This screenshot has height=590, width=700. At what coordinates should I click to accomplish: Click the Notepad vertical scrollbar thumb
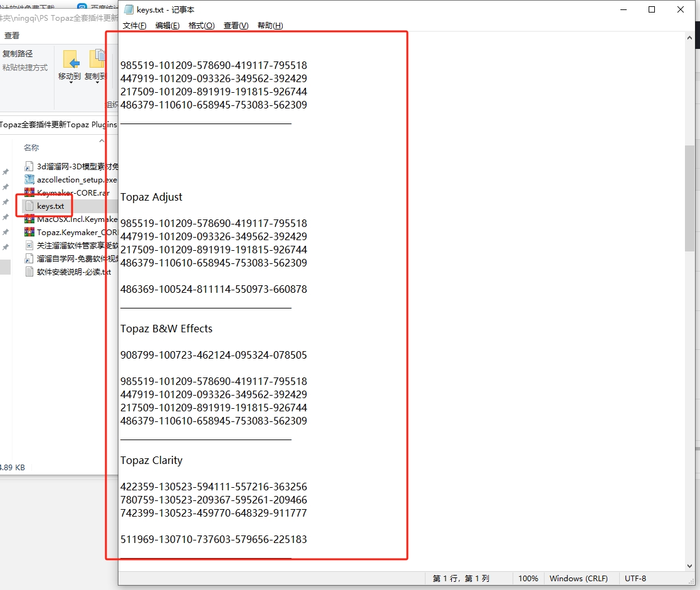click(x=689, y=198)
